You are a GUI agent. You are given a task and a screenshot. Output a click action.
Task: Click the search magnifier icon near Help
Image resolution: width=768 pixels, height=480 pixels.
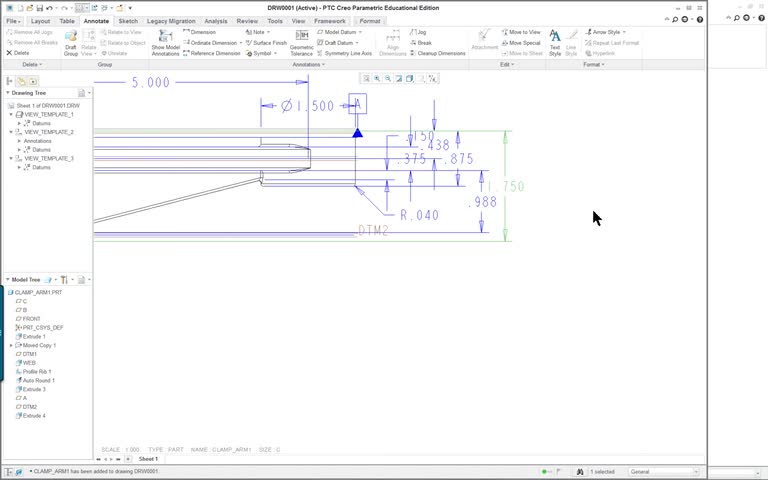(675, 20)
